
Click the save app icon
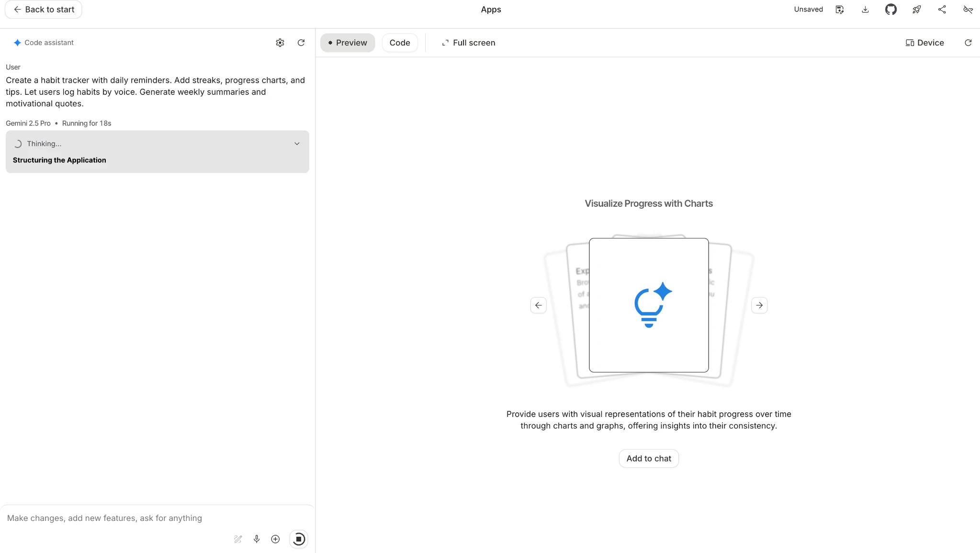(839, 10)
